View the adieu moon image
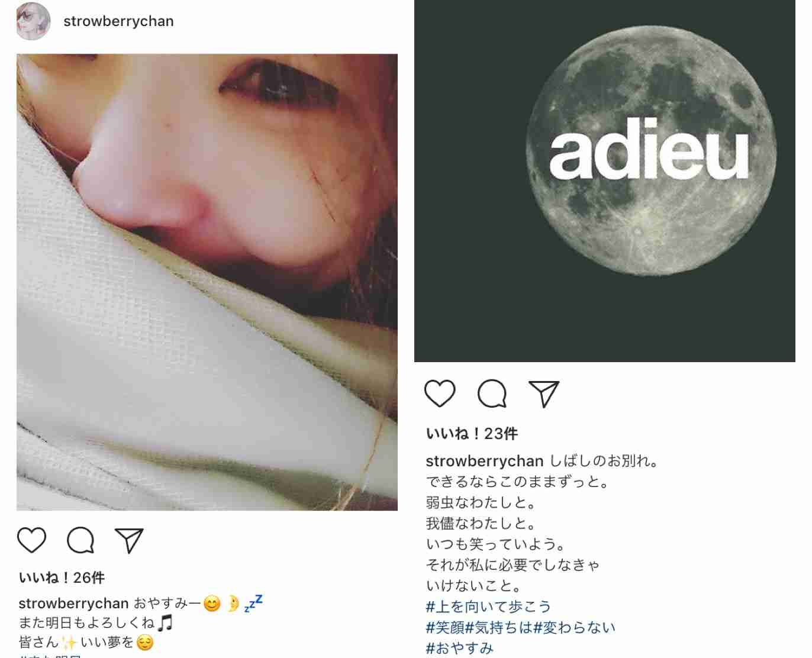Screen dimensions: 812x658 pos(605,181)
